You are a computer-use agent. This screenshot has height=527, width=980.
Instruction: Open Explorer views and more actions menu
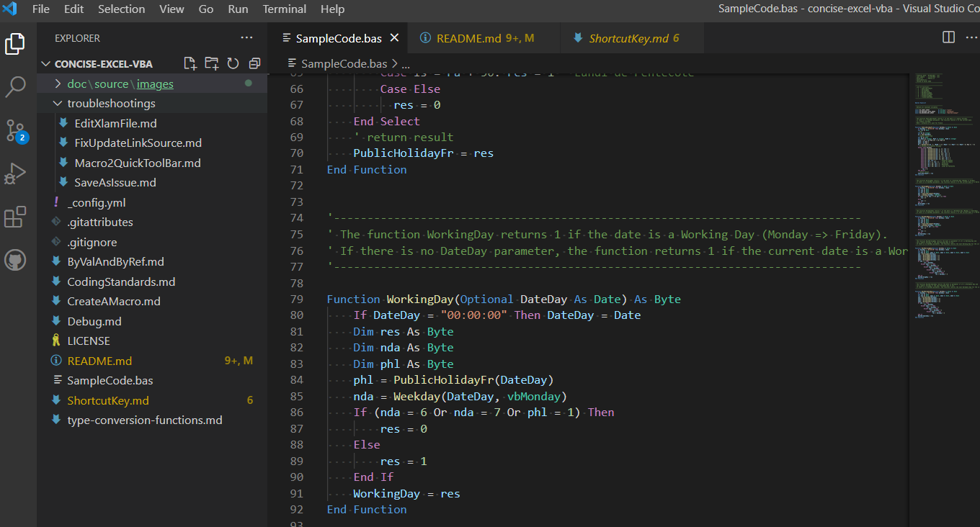[x=247, y=37]
